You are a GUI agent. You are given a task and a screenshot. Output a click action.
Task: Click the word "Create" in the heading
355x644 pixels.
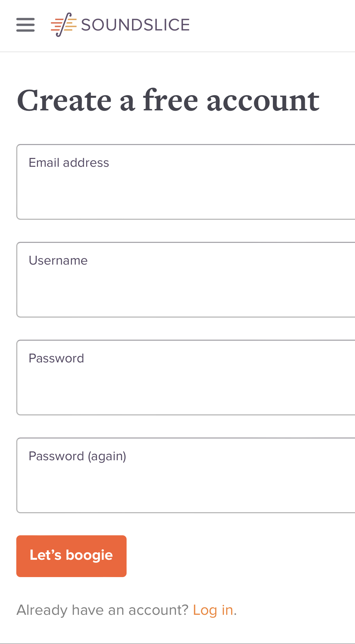(64, 101)
